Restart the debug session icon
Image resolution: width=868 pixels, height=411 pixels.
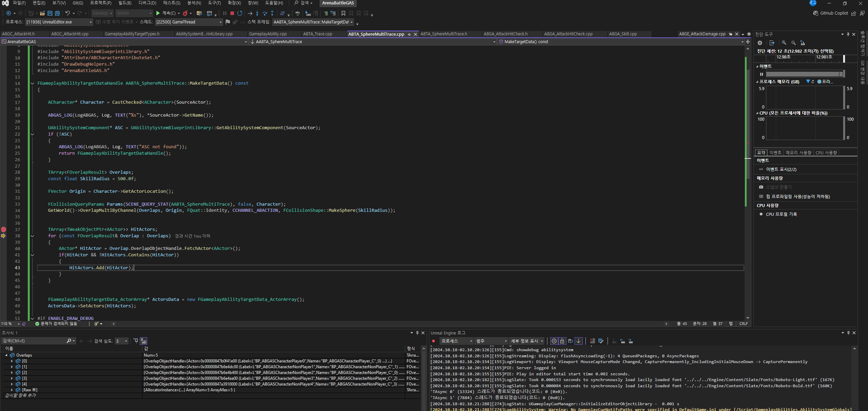pyautogui.click(x=240, y=13)
